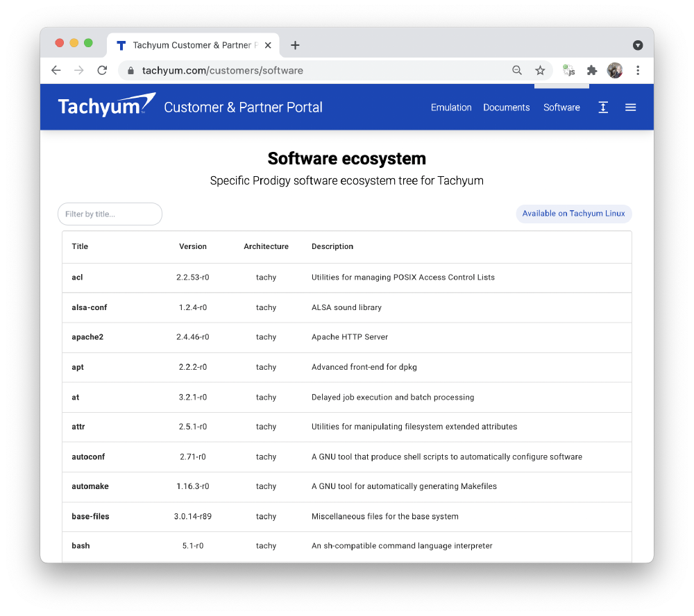
Task: Click the JS extension icon
Action: click(568, 70)
